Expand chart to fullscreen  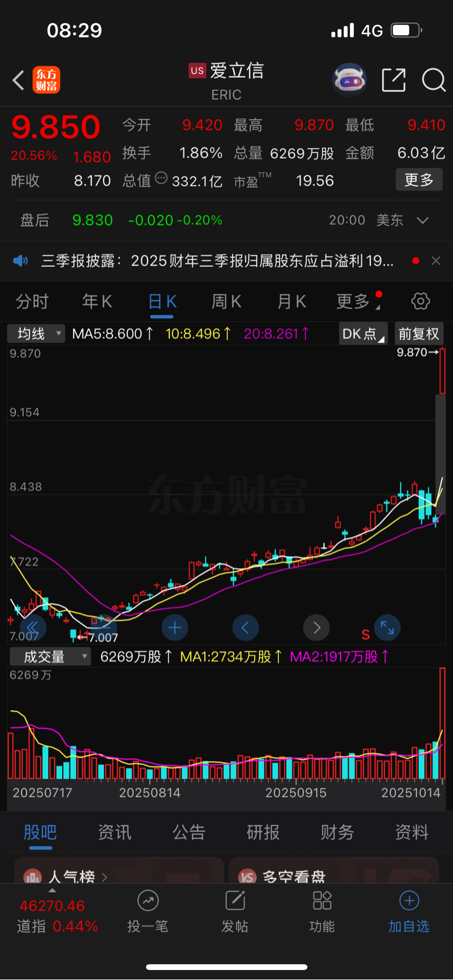point(388,628)
